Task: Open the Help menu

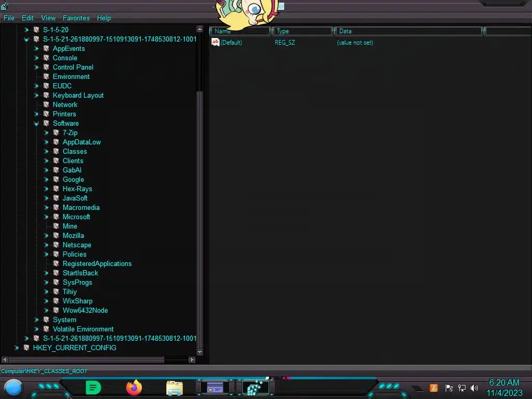Action: [104, 18]
